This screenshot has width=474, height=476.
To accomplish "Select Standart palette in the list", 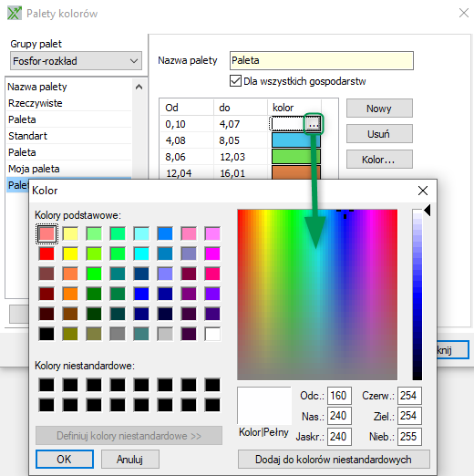I will (27, 136).
